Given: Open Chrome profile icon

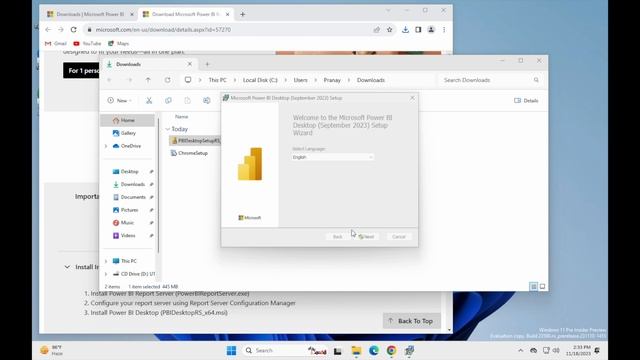Looking at the screenshot, I should click(x=431, y=30).
